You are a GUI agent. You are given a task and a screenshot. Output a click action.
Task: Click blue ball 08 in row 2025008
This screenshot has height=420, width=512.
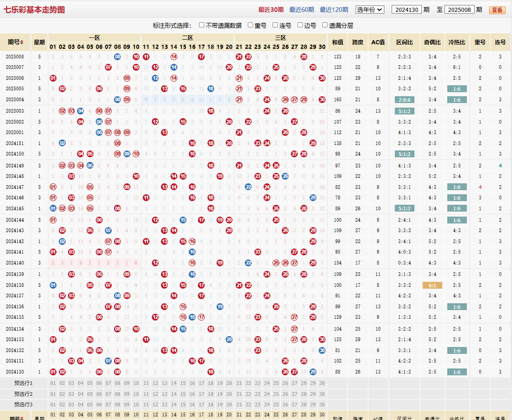pyautogui.click(x=118, y=57)
